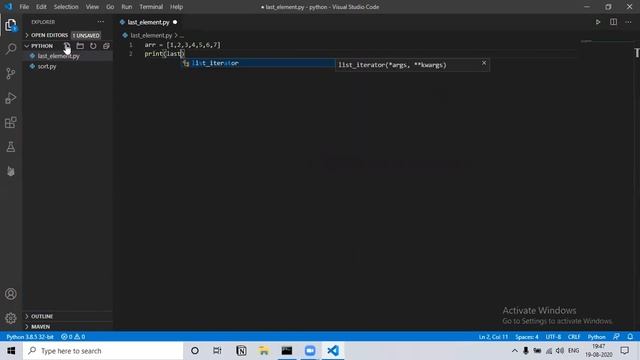Open File Explorer from the taskbar

264,351
